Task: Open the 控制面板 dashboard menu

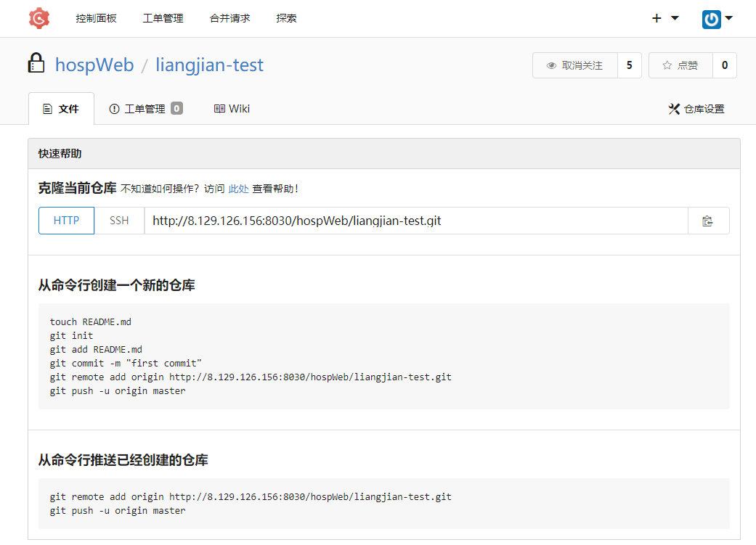Action: tap(96, 18)
